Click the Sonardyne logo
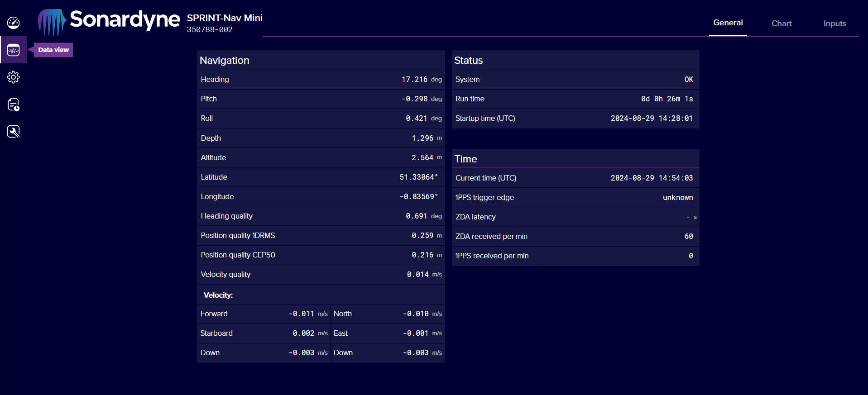 (109, 21)
